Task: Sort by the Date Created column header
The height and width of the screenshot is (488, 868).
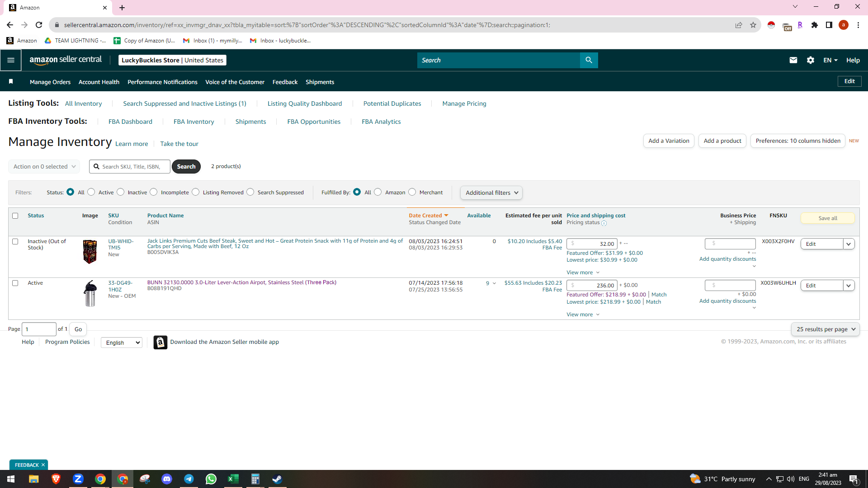Action: tap(428, 216)
